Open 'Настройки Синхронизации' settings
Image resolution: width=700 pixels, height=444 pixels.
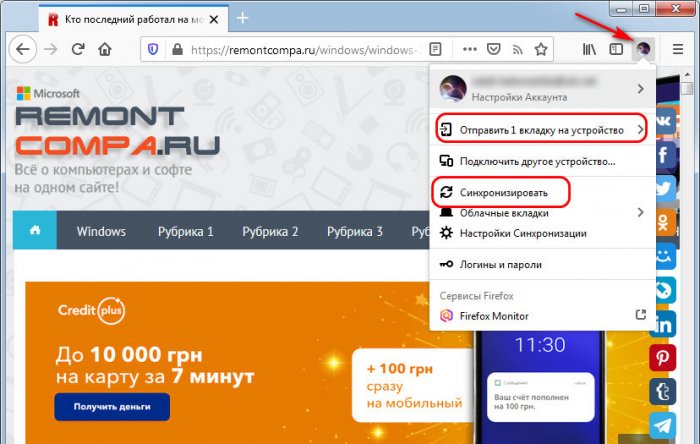click(524, 233)
